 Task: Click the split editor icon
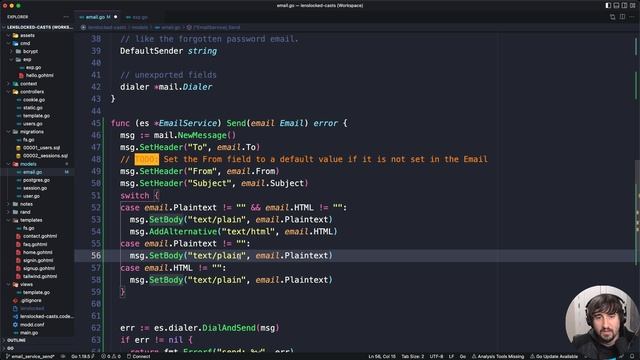click(622, 17)
